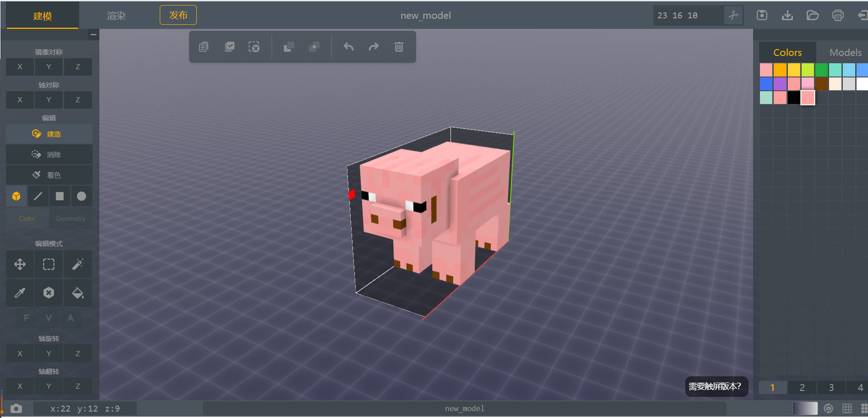
Task: Pick the black color swatch
Action: pos(794,98)
